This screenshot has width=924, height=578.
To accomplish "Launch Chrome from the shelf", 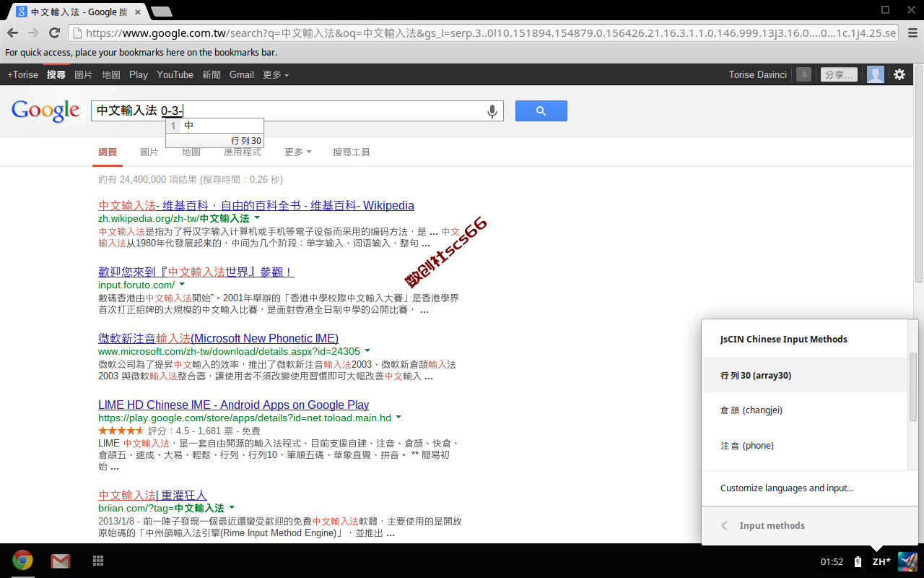I will [23, 561].
